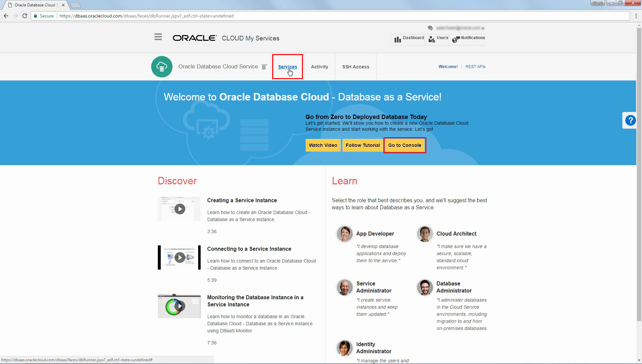Open the Dashboard view
Screen dimensions: 642x364
(x=409, y=39)
